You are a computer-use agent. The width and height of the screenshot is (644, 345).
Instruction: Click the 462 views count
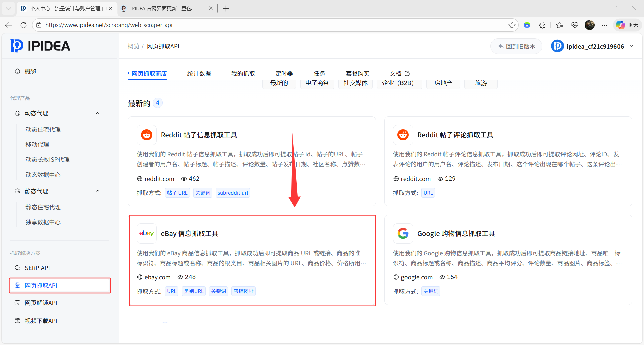click(194, 179)
